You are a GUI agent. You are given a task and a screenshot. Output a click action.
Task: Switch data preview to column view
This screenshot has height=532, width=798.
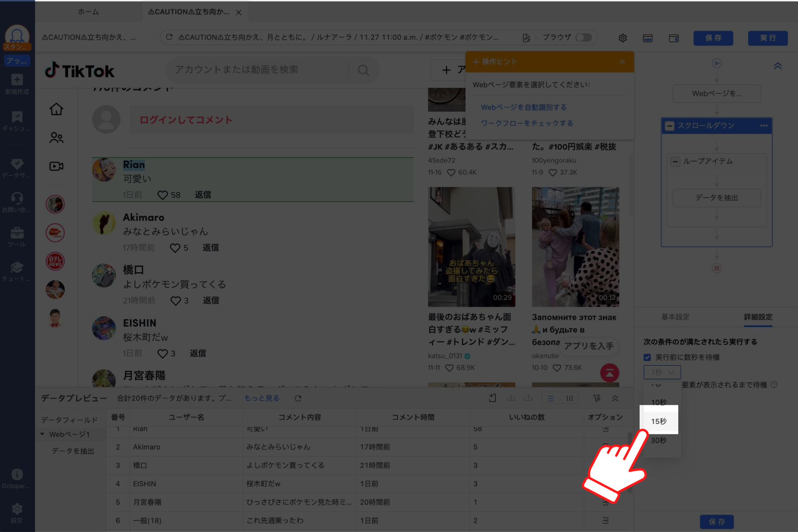pos(569,399)
